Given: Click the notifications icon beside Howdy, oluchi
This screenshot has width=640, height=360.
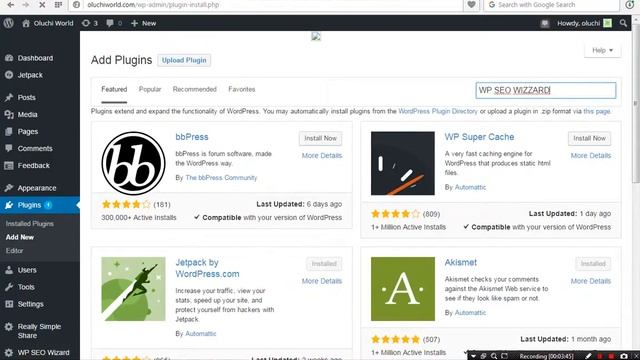Looking at the screenshot, I should (x=544, y=23).
